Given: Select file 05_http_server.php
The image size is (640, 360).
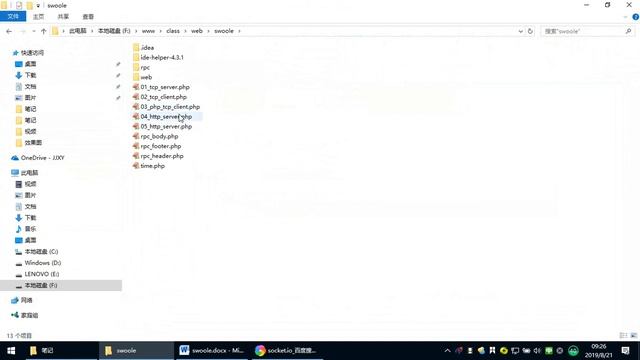Looking at the screenshot, I should (x=162, y=127).
